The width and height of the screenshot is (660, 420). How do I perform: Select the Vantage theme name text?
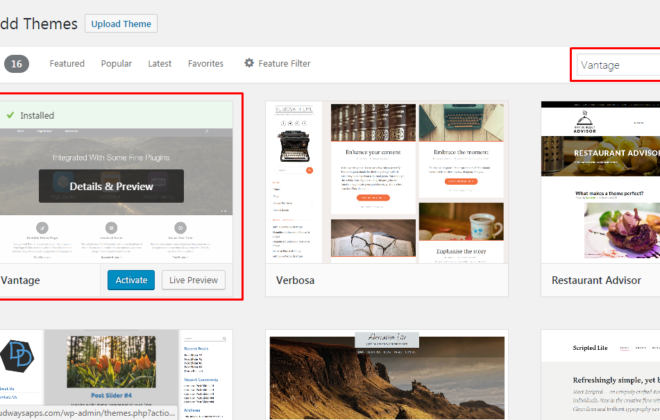pyautogui.click(x=20, y=280)
